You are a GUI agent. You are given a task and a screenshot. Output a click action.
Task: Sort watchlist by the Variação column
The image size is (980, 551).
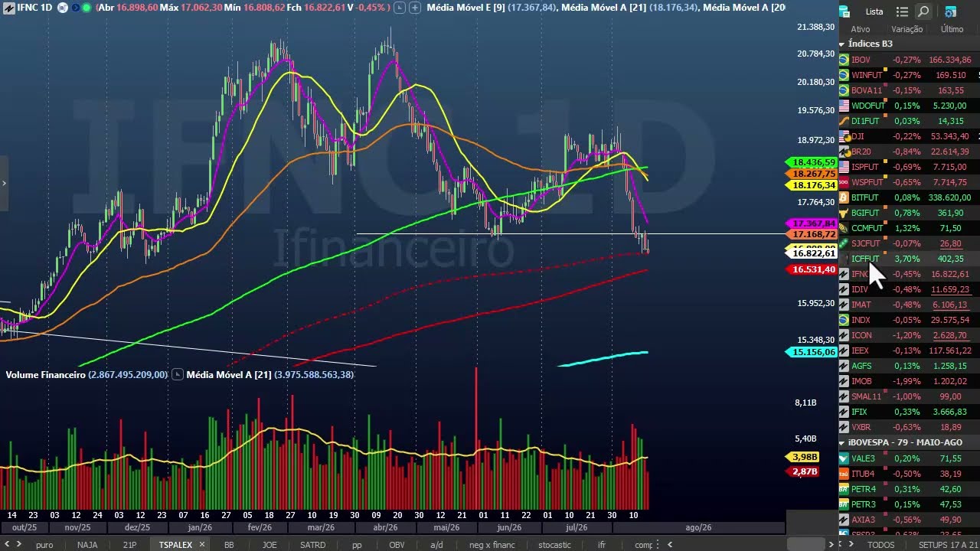pos(907,29)
